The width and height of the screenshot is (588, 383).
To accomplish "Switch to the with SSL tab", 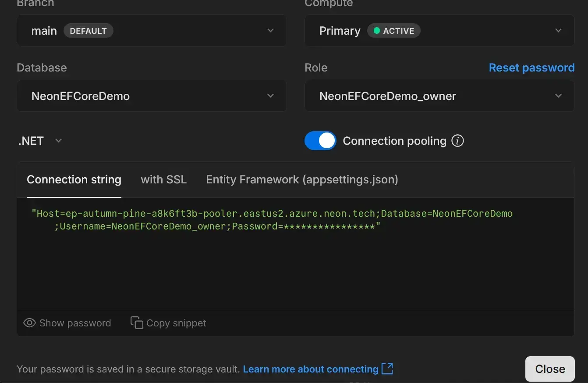I will pos(164,179).
